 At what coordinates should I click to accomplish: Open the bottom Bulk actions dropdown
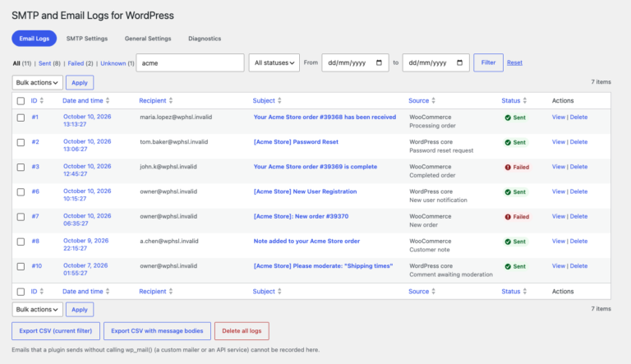(x=38, y=310)
